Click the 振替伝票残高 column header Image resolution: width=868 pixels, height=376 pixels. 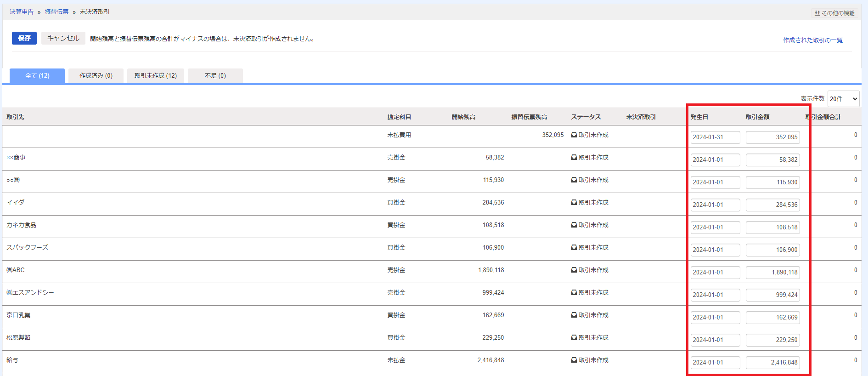click(x=529, y=117)
